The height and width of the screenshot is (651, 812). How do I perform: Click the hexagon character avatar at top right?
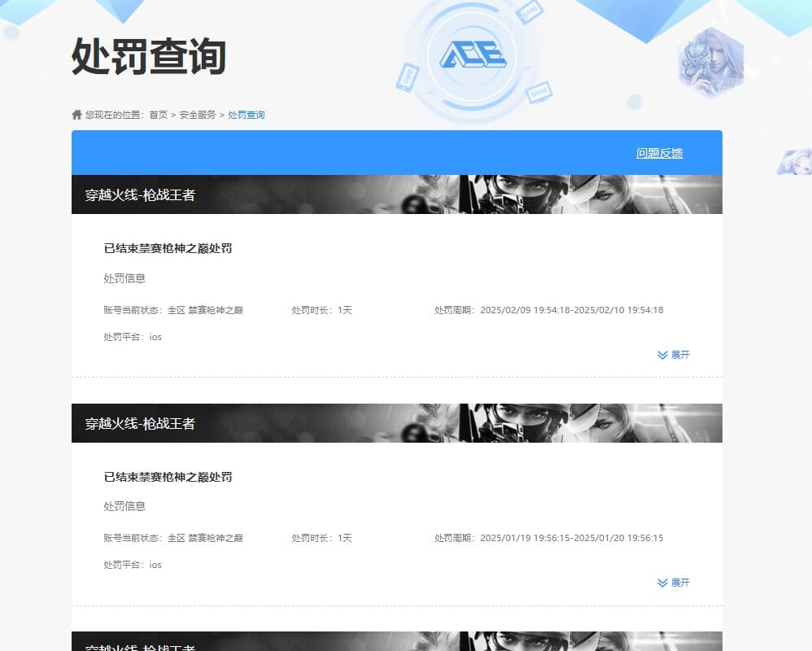pyautogui.click(x=710, y=62)
